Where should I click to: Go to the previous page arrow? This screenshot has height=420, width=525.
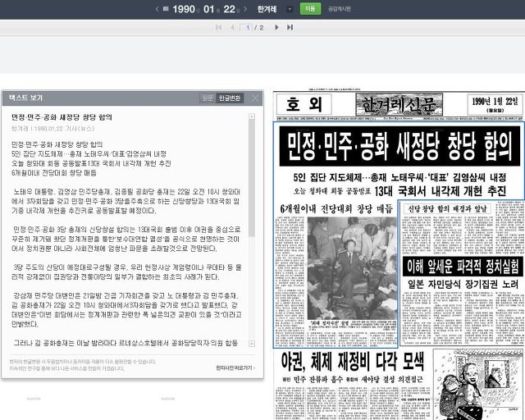click(232, 27)
